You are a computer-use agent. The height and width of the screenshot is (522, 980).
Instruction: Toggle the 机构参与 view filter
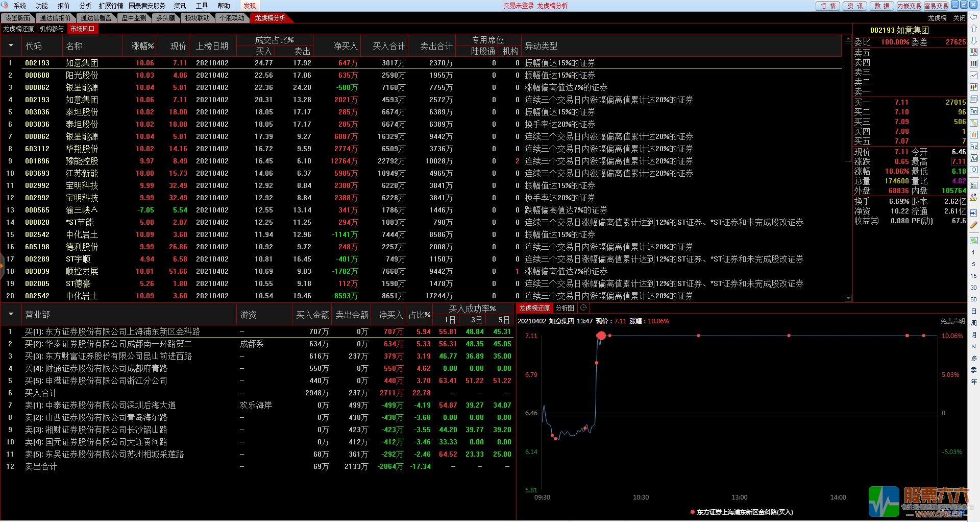click(52, 29)
